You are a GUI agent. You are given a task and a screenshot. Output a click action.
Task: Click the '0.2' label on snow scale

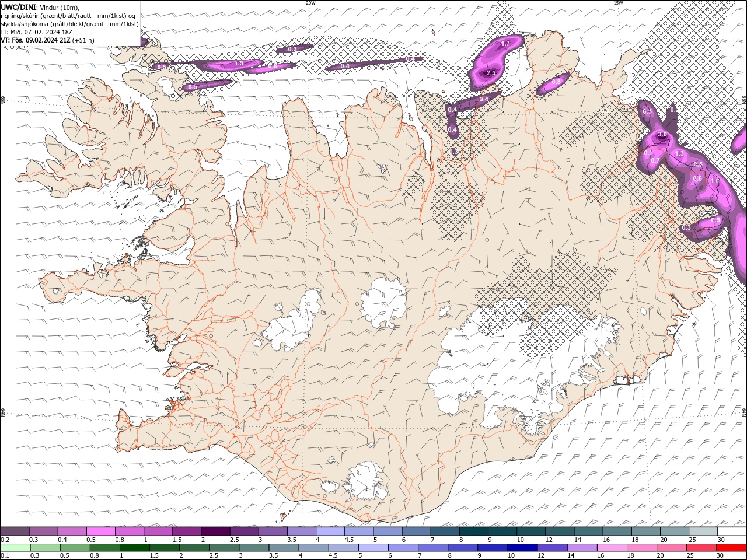click(5, 540)
